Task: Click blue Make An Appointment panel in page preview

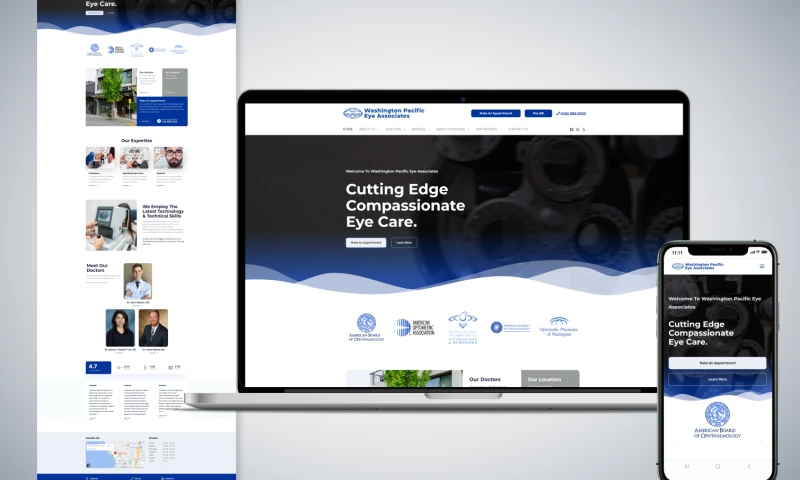Action: [x=162, y=111]
